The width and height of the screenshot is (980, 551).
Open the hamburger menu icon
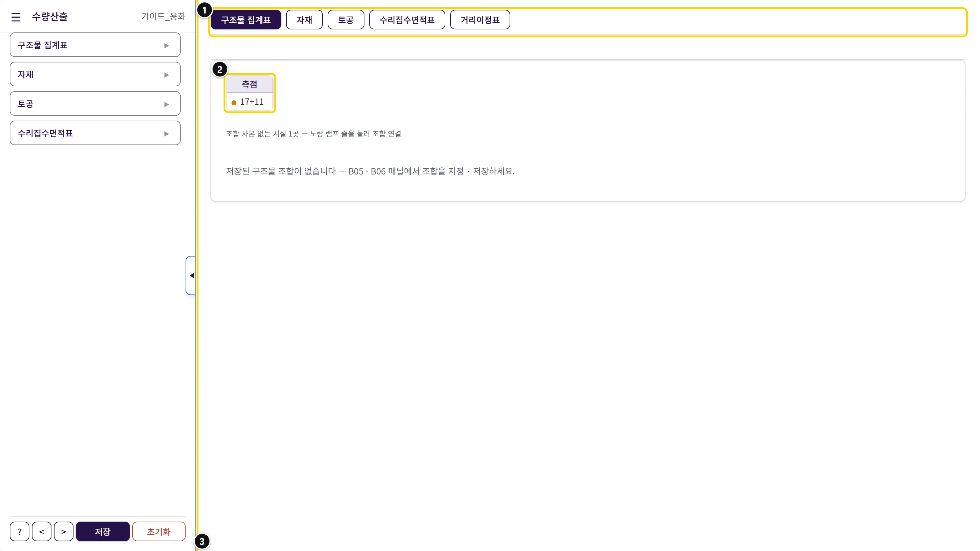tap(16, 17)
